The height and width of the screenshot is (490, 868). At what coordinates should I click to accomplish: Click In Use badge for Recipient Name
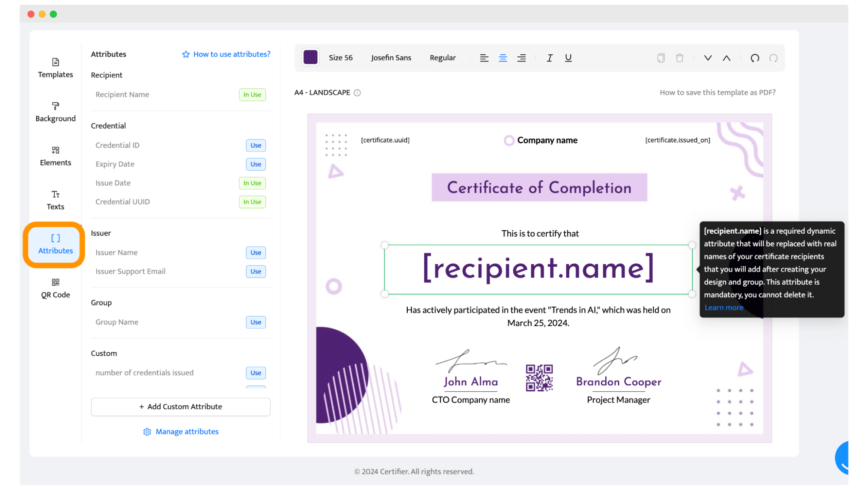pos(252,95)
